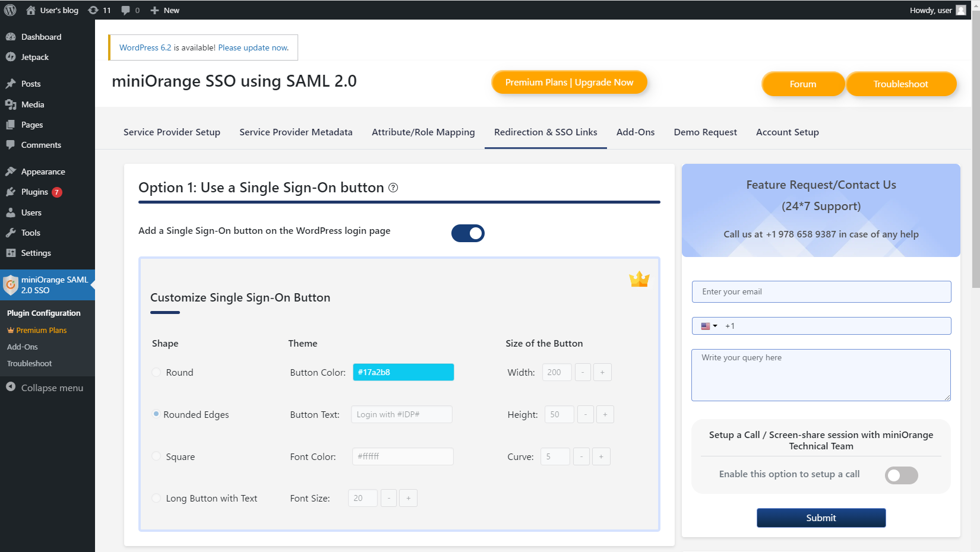This screenshot has width=980, height=552.
Task: Click the Enter your email input field
Action: 821,291
